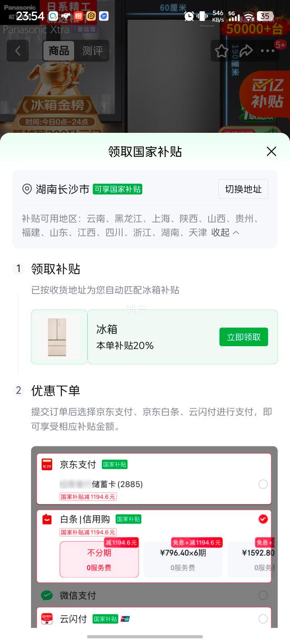Close the 领取国家补贴 panel
290x644 pixels.
[271, 151]
